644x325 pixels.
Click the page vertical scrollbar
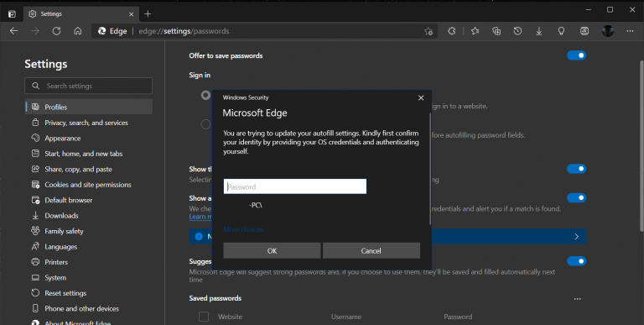click(641, 145)
